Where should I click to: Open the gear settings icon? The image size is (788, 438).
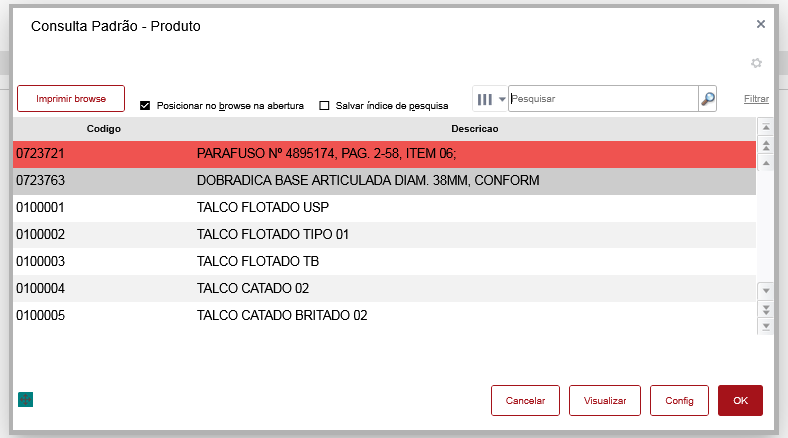tap(757, 63)
